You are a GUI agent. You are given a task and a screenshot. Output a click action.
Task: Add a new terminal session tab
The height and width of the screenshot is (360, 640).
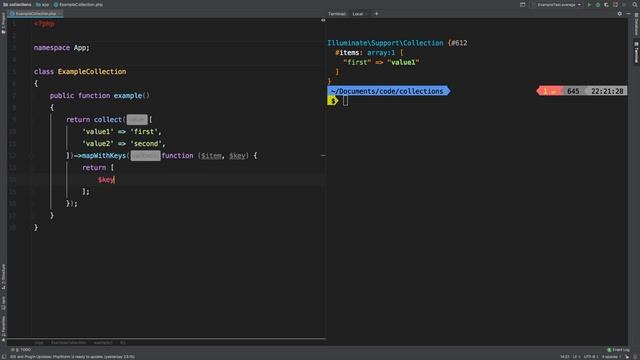376,13
